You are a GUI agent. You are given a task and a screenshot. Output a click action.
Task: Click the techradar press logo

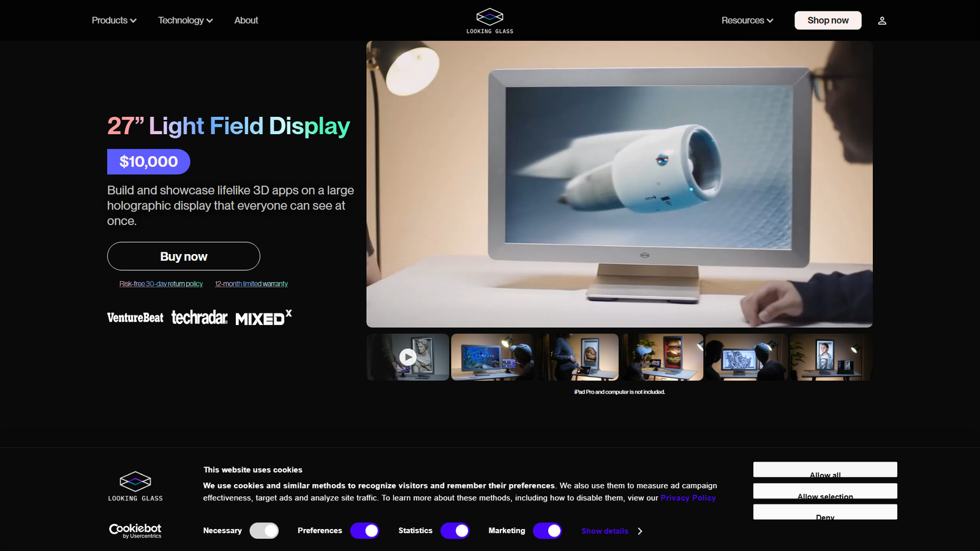[199, 318]
